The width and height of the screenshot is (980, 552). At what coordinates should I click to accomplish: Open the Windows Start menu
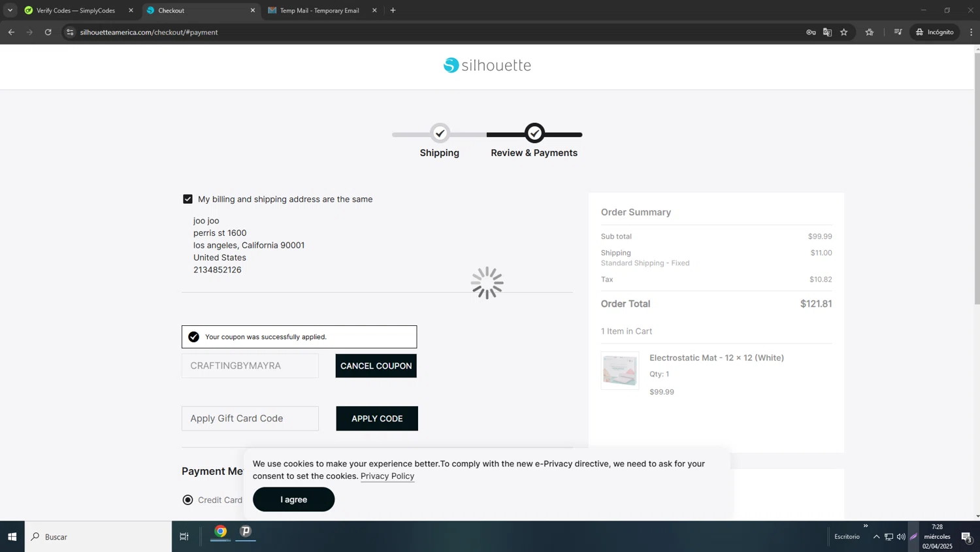coord(12,536)
